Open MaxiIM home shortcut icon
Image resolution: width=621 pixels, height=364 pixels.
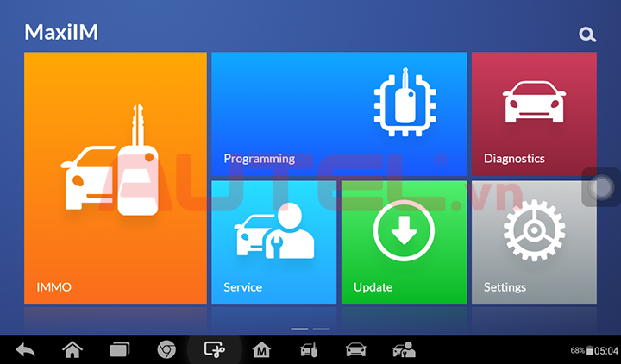[261, 350]
